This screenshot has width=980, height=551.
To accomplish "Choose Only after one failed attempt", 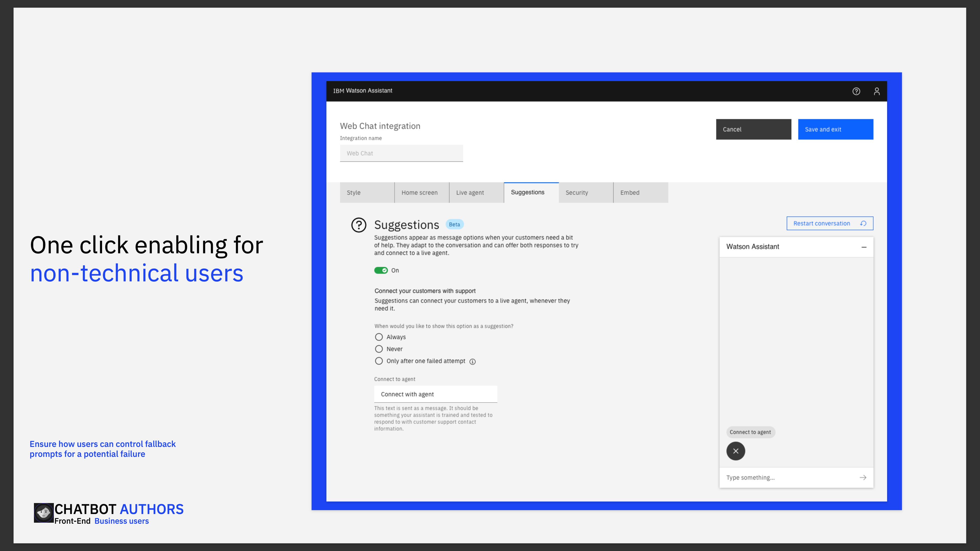I will tap(378, 361).
